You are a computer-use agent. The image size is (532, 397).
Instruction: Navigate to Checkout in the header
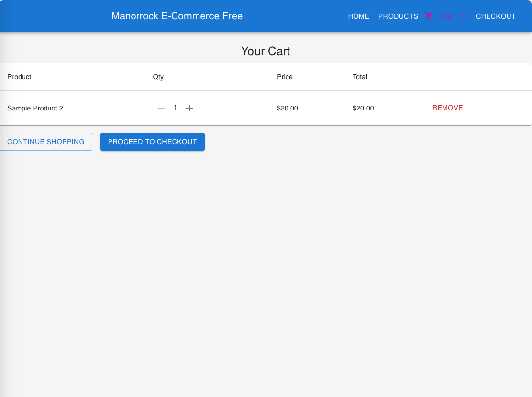click(x=495, y=16)
